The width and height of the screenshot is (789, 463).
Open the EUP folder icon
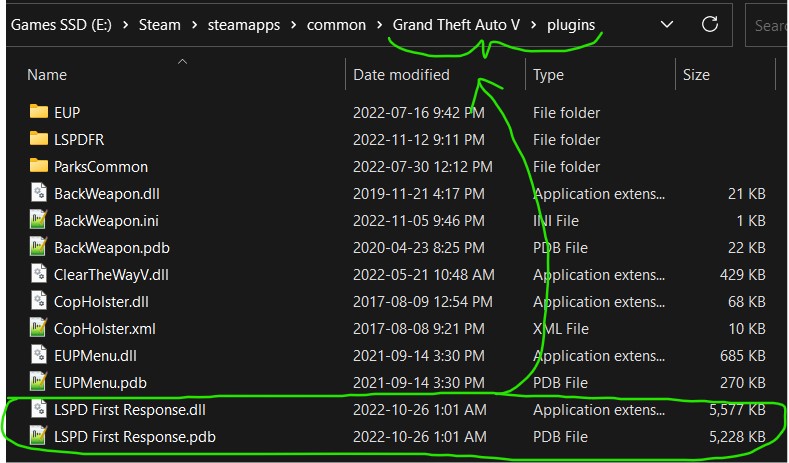(39, 112)
